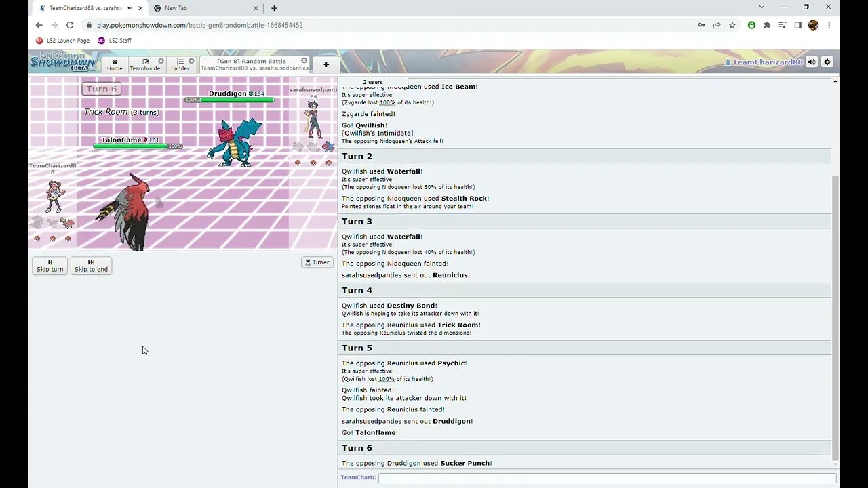Click the opponent's Druddigon team icon
868x488 pixels.
(328, 146)
